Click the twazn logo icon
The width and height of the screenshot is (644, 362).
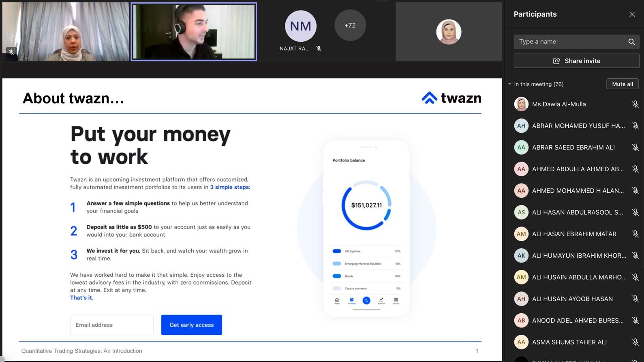[x=429, y=98]
